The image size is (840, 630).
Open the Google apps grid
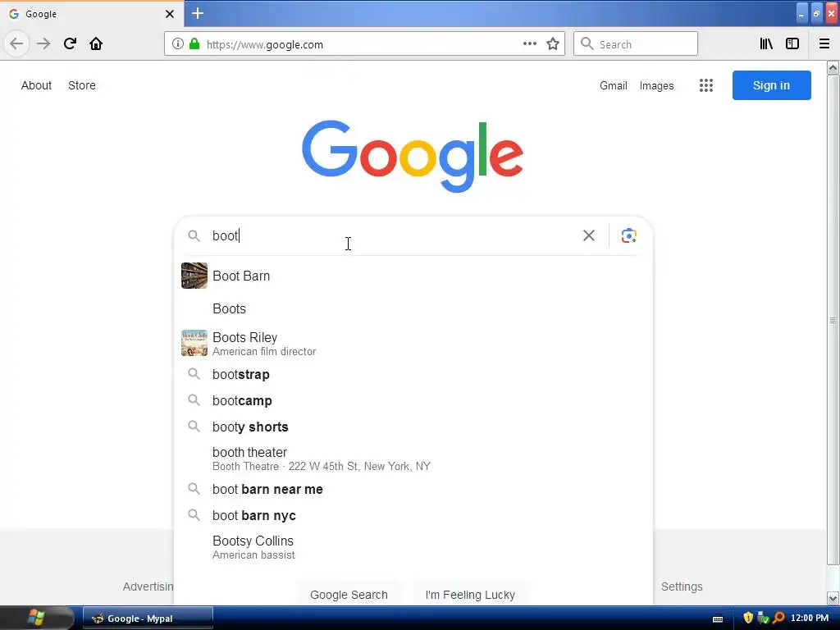point(706,85)
